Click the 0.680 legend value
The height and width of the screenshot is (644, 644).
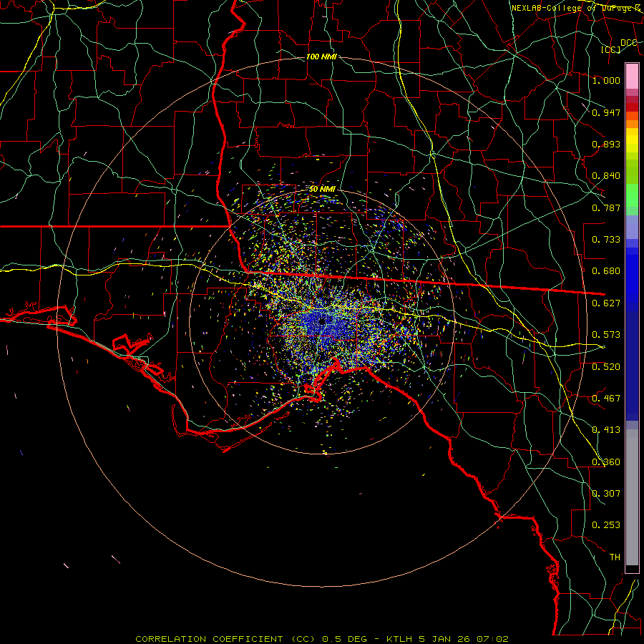[x=606, y=271]
